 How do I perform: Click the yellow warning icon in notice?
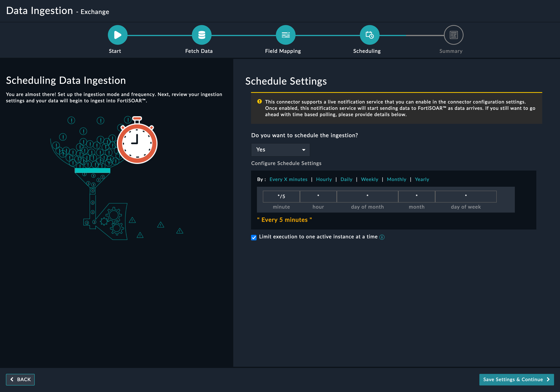tap(259, 102)
